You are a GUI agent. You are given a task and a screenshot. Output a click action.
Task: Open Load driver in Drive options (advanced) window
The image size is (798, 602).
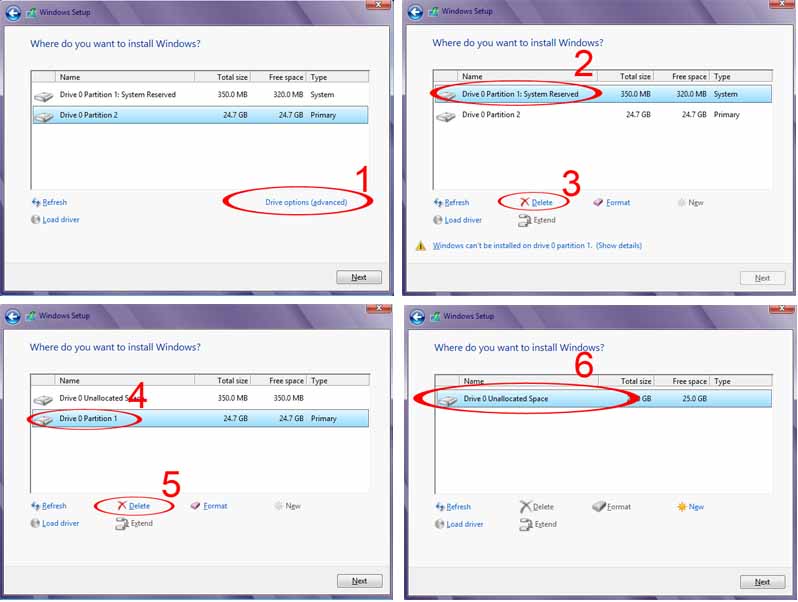55,219
